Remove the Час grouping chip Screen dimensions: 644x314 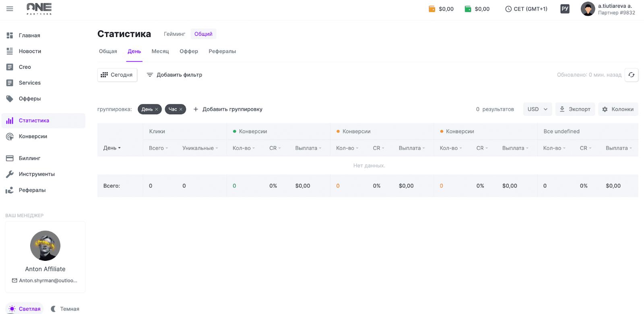coord(181,109)
